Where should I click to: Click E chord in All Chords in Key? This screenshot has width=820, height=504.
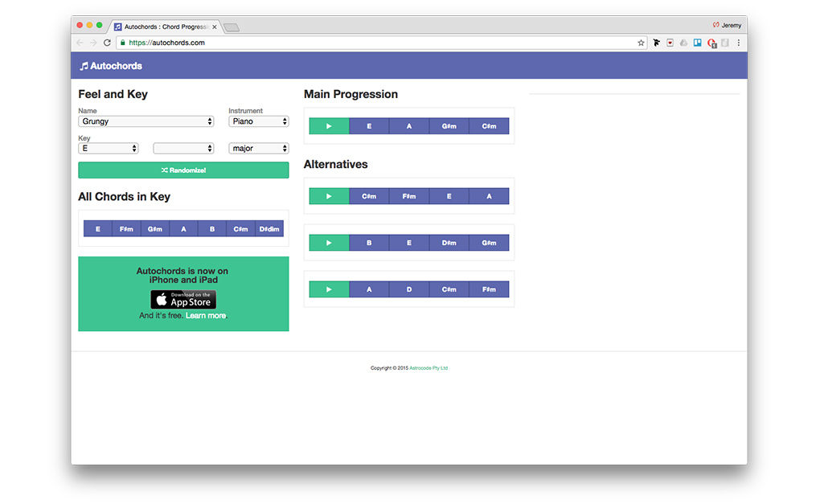pos(98,229)
